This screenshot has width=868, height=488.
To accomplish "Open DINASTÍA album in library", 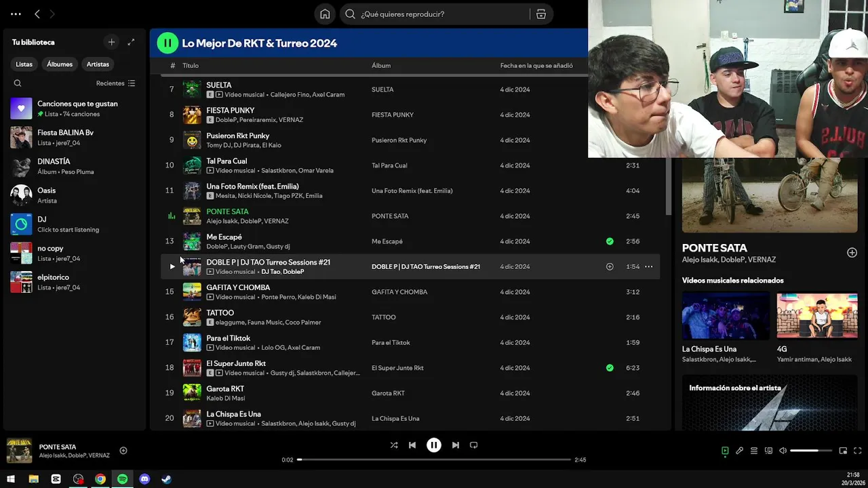I will click(x=74, y=167).
